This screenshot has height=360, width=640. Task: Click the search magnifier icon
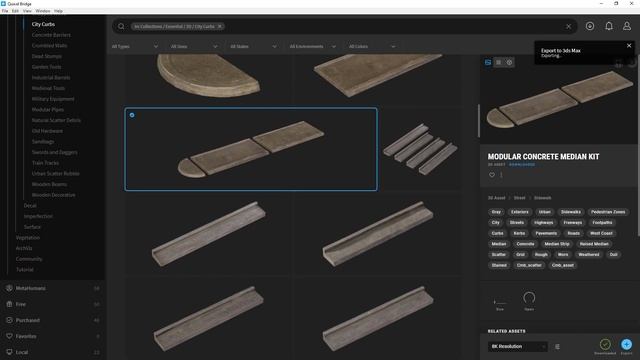(x=121, y=27)
